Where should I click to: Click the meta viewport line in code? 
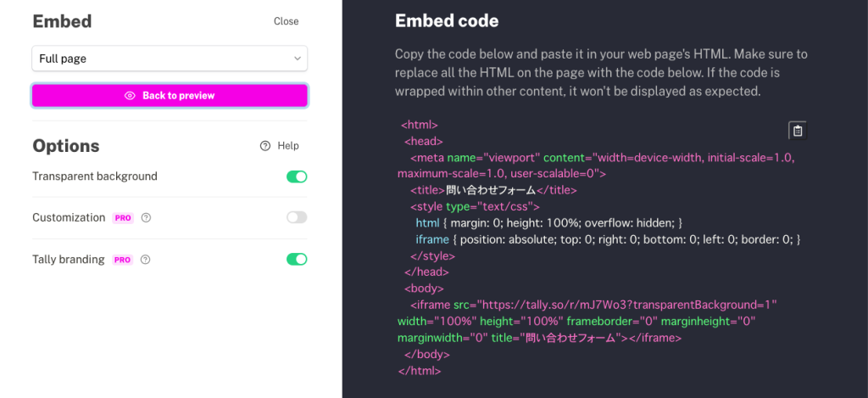point(598,165)
